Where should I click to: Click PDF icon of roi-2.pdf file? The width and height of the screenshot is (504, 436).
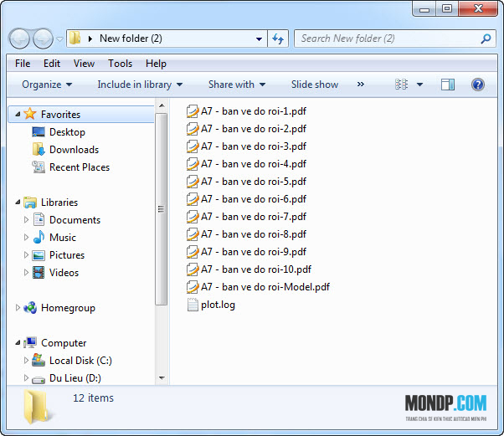coord(193,129)
